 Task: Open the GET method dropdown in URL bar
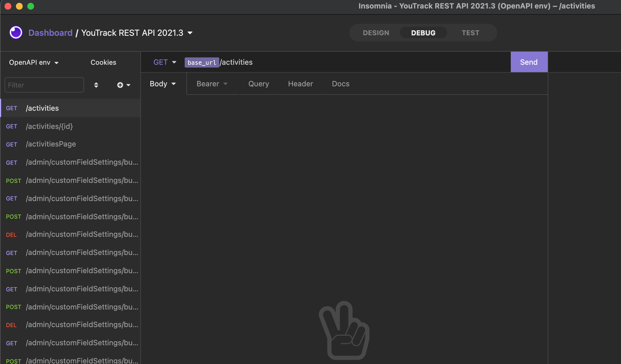click(x=165, y=62)
